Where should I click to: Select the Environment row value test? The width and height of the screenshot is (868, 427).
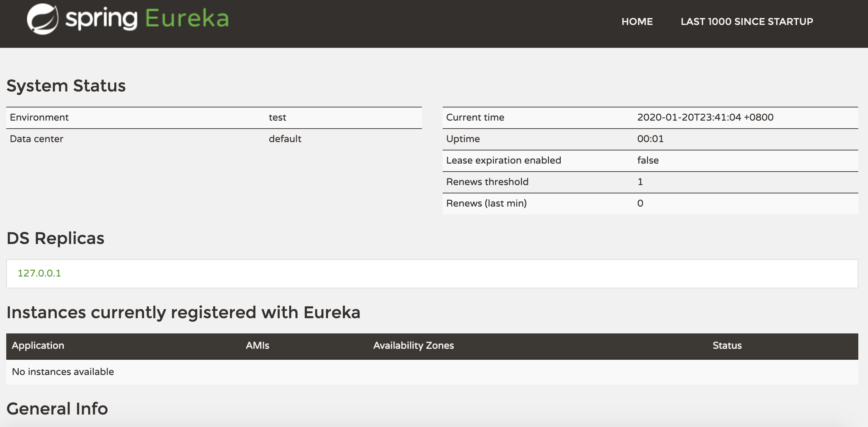(x=277, y=117)
